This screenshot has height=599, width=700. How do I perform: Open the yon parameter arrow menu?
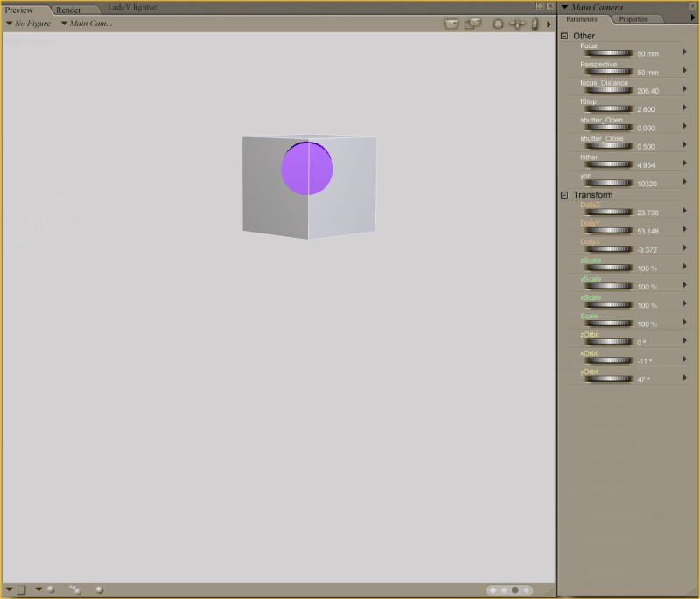pos(685,182)
